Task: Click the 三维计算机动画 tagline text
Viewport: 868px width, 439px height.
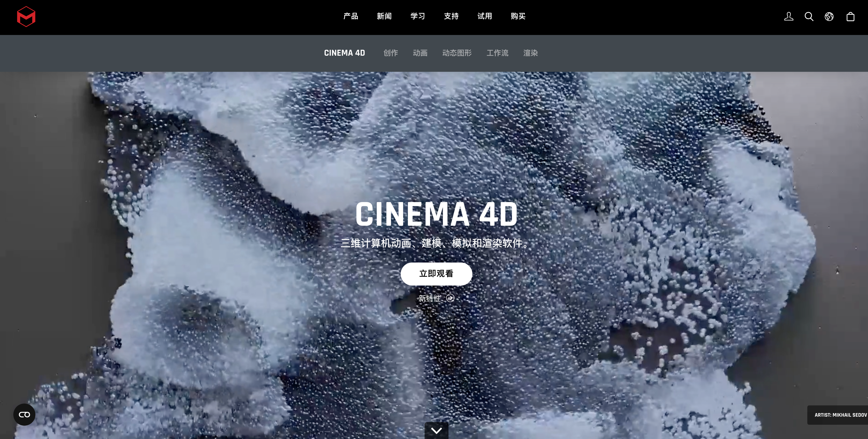Action: [435, 243]
